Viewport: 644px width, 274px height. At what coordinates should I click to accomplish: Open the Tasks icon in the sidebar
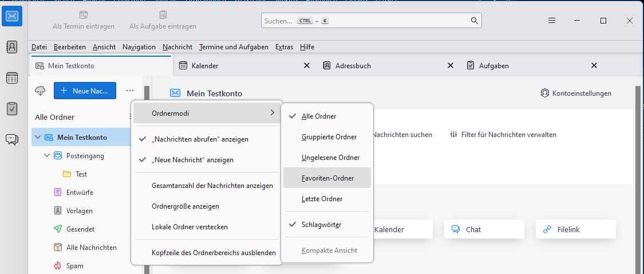click(12, 108)
